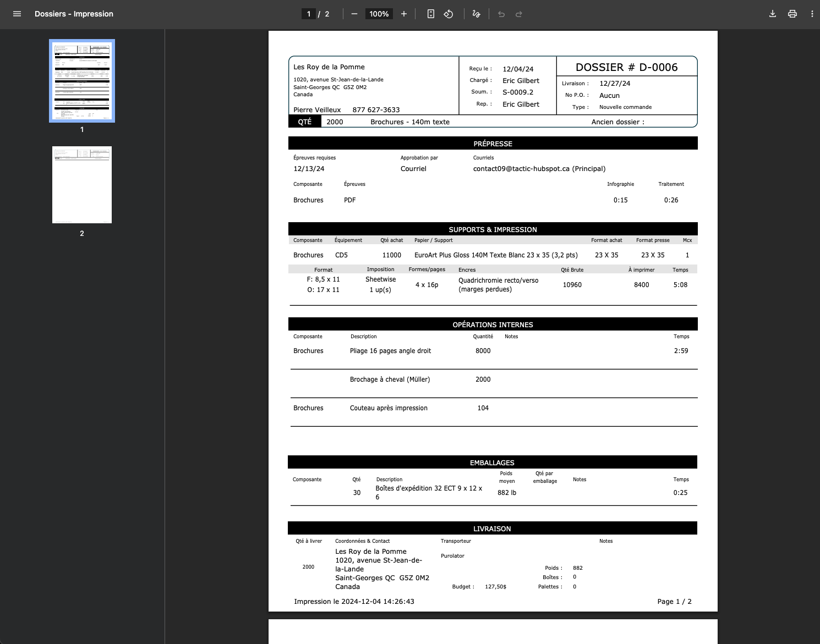The height and width of the screenshot is (644, 820).
Task: Select page 1 thumbnail in sidebar
Action: 82,81
